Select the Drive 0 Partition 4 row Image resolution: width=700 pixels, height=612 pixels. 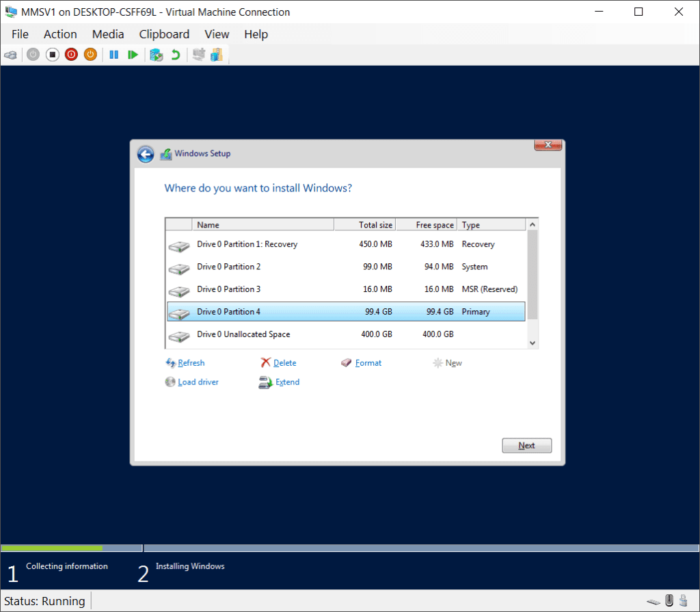pos(346,311)
